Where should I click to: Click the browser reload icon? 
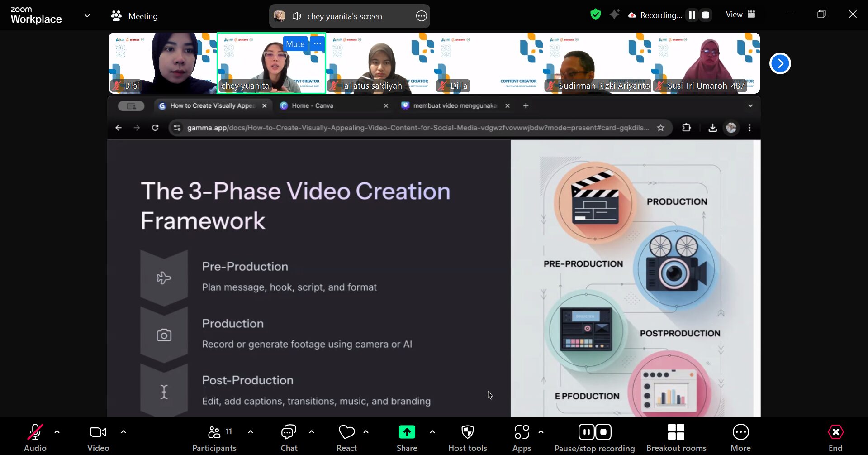point(155,128)
